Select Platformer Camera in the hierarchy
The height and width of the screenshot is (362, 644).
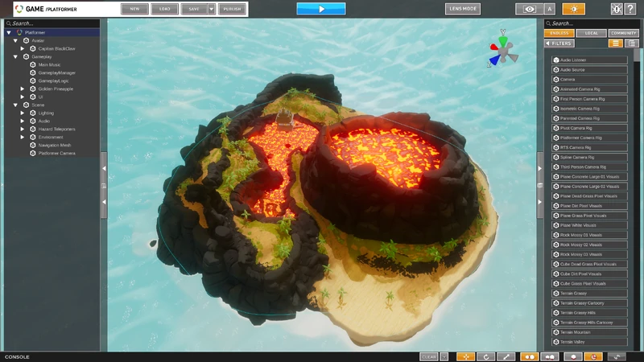pyautogui.click(x=56, y=153)
